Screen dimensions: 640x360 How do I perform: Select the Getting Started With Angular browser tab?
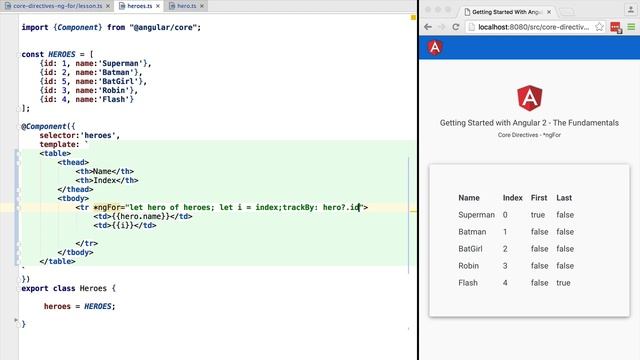506,12
